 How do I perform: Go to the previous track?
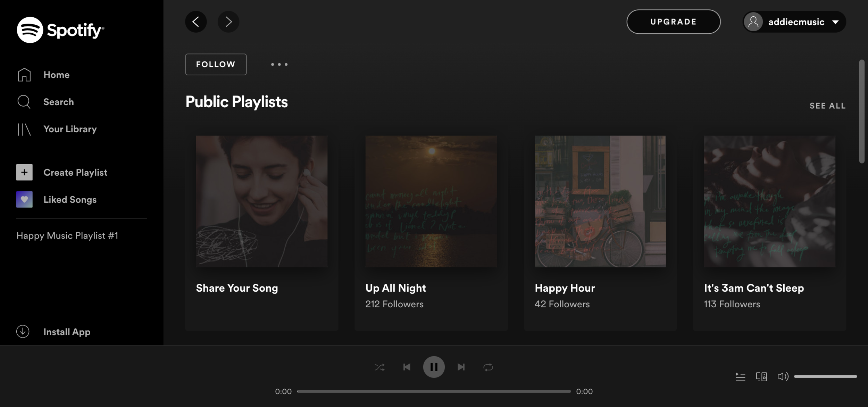407,367
